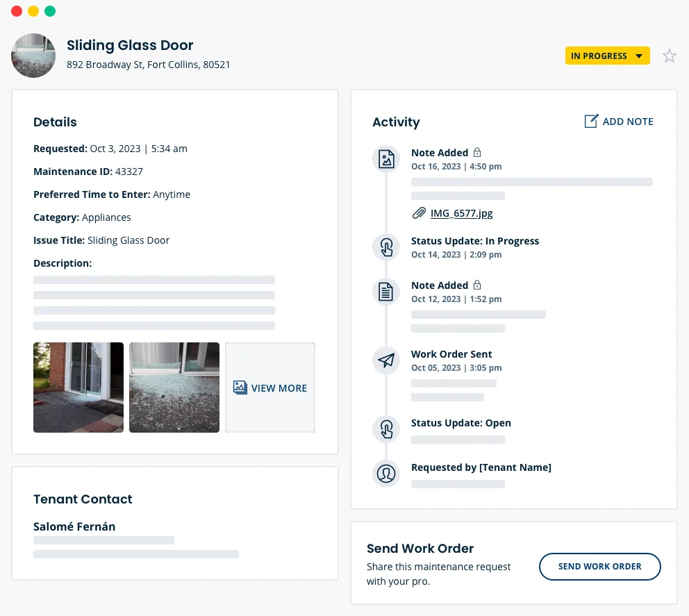This screenshot has height=616, width=689.
Task: Click the tenant requester person icon
Action: tap(386, 474)
